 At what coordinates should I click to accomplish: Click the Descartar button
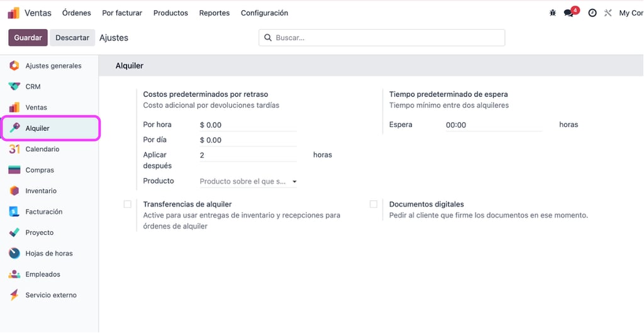point(72,38)
